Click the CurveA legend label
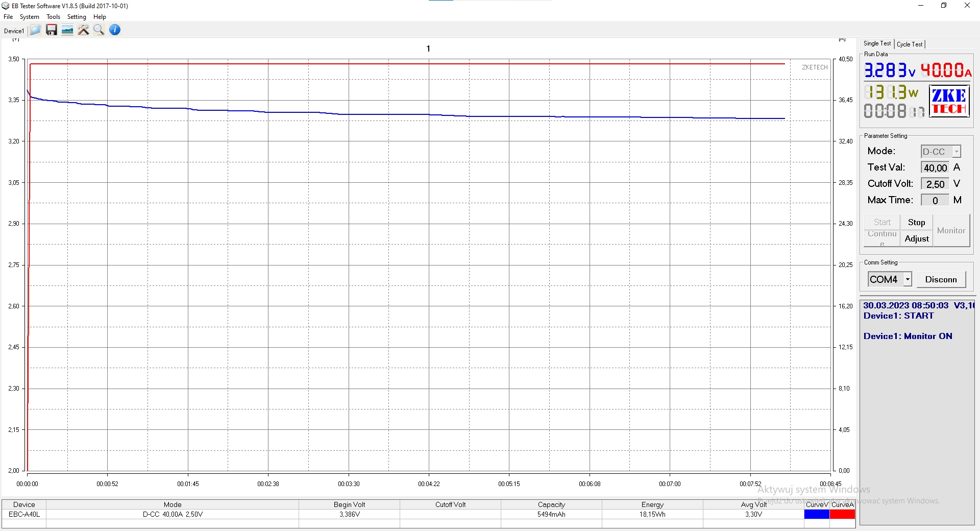The width and height of the screenshot is (980, 531). [x=842, y=504]
